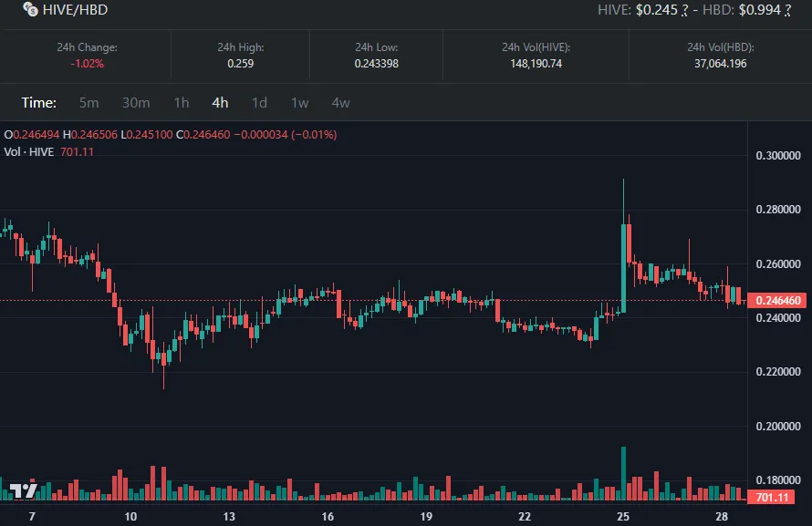Select the 4h time interval
Screen dimensions: 812x526
pos(220,102)
